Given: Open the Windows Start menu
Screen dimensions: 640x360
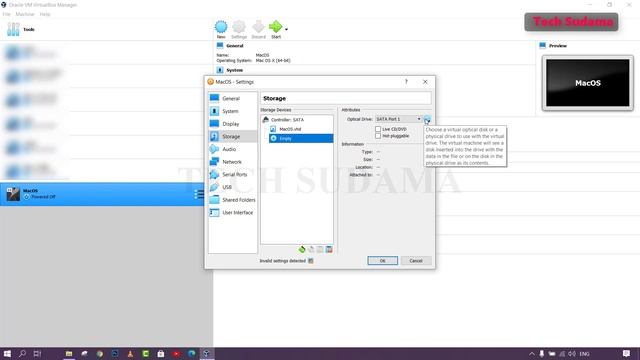Looking at the screenshot, I should click(7, 353).
